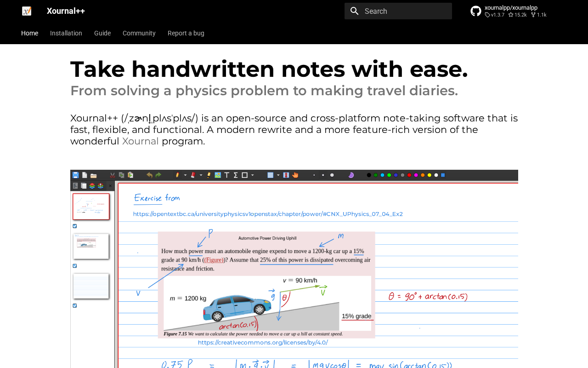The image size is (588, 368).
Task: Open the Guide tab
Action: [102, 33]
